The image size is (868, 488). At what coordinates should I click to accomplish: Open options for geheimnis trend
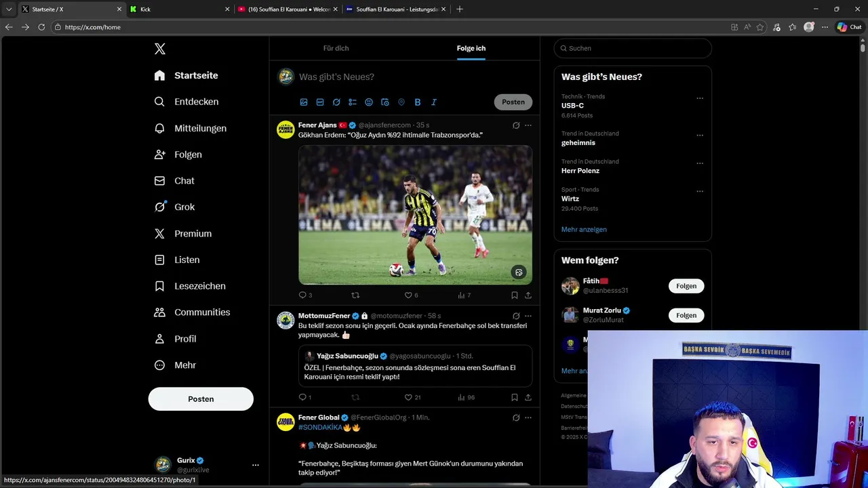point(700,136)
